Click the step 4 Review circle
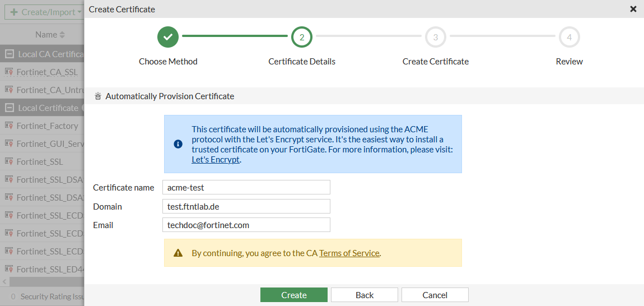 coord(569,38)
